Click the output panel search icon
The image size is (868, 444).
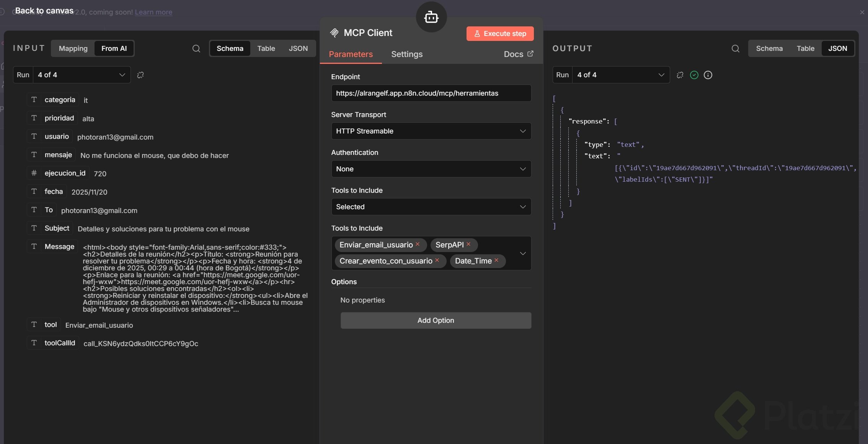tap(735, 49)
